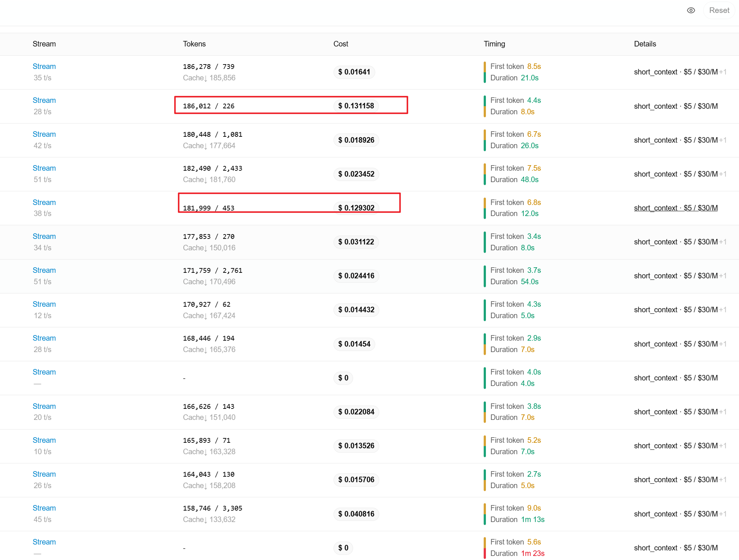Click token count 170,927 / 62
739x560 pixels.
tap(207, 305)
